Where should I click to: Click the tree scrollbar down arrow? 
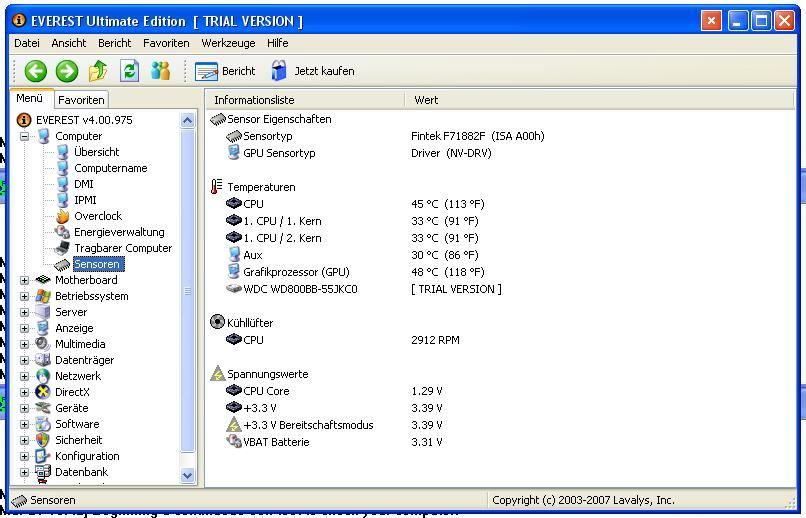pyautogui.click(x=188, y=475)
